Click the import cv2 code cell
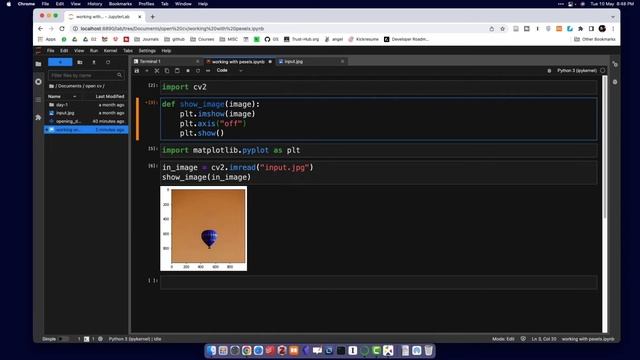Viewport: 640px width, 360px height. 379,87
